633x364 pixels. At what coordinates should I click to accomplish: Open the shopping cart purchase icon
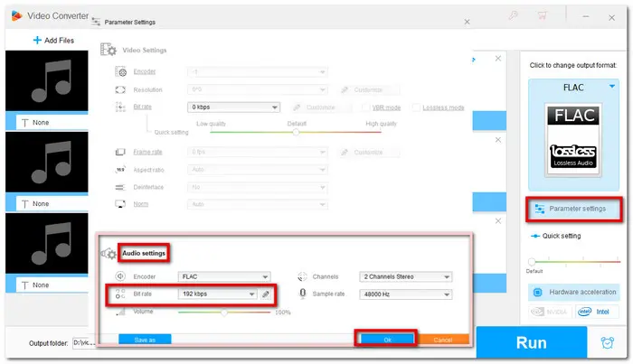tap(542, 15)
